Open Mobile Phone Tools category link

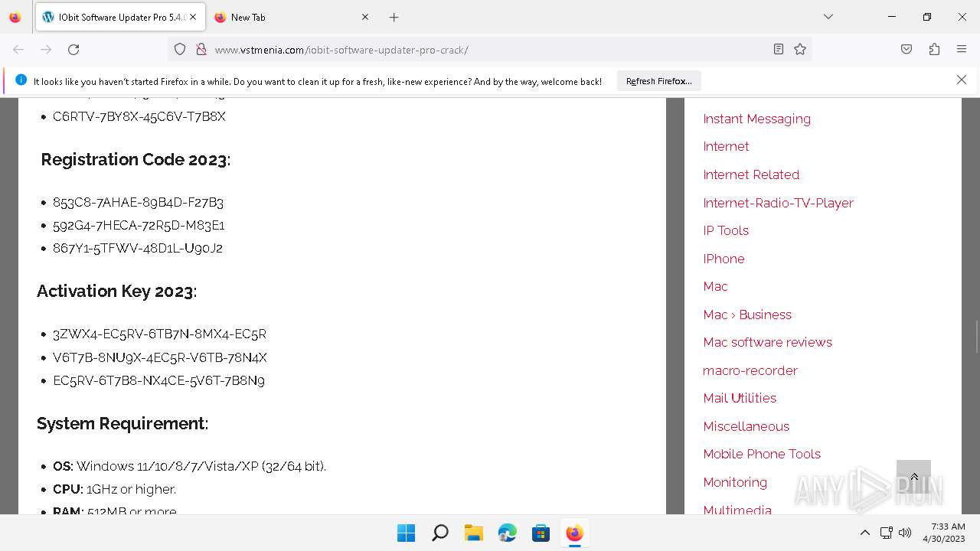point(762,454)
